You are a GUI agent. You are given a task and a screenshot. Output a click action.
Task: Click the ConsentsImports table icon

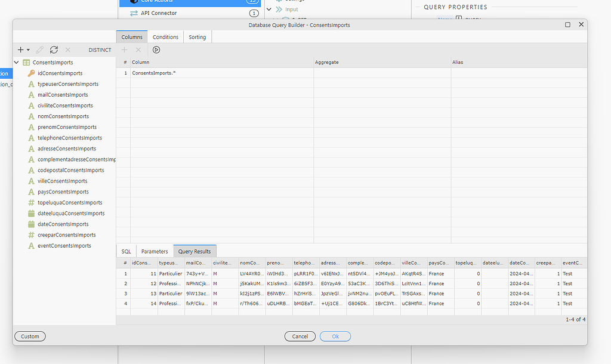(27, 63)
